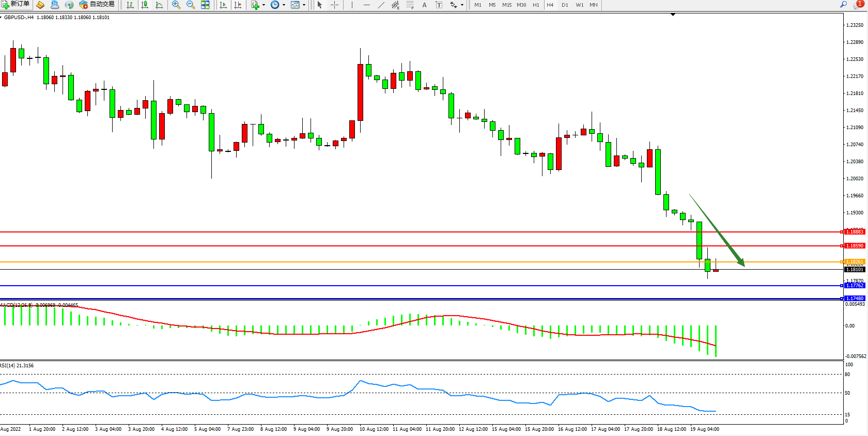Select the Fibonacci retracement tool
868x436 pixels.
(x=410, y=5)
